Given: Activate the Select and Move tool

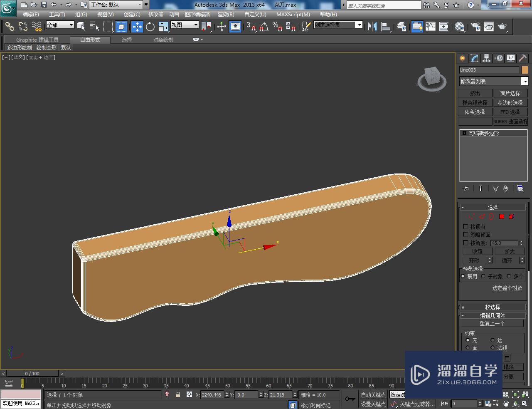Looking at the screenshot, I should click(137, 27).
